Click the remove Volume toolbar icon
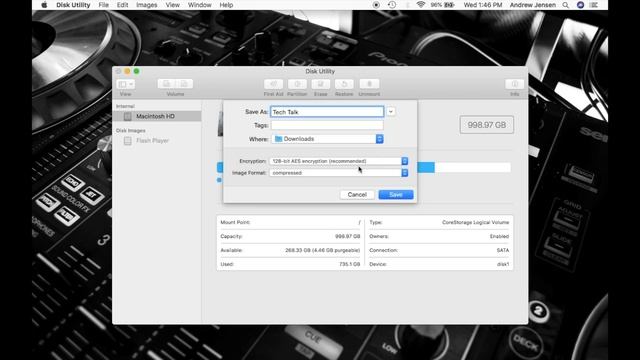Image resolution: width=640 pixels, height=360 pixels. [184, 84]
